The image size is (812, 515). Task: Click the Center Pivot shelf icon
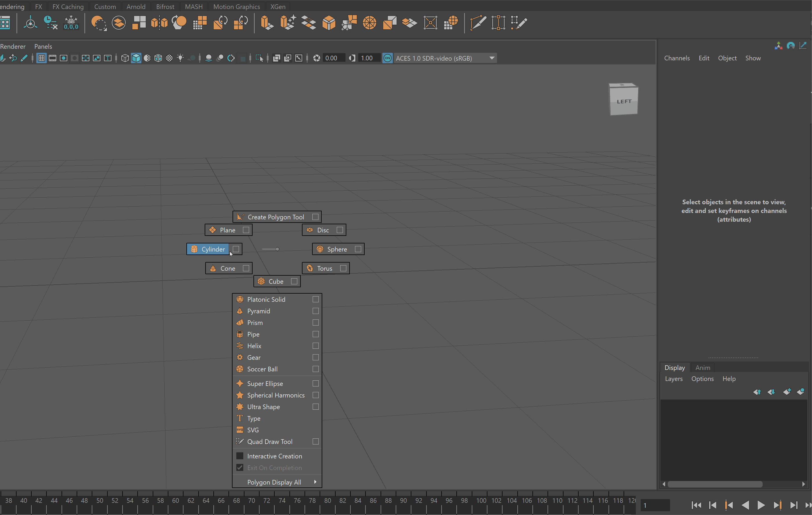[x=30, y=23]
